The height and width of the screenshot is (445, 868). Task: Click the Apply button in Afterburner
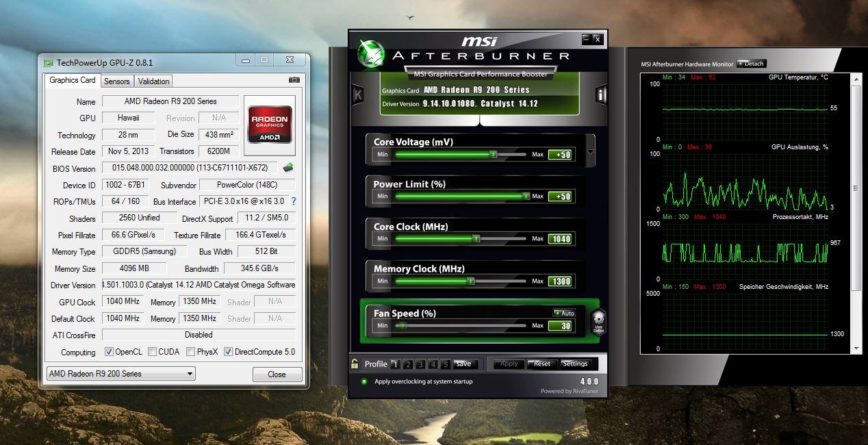click(x=509, y=364)
